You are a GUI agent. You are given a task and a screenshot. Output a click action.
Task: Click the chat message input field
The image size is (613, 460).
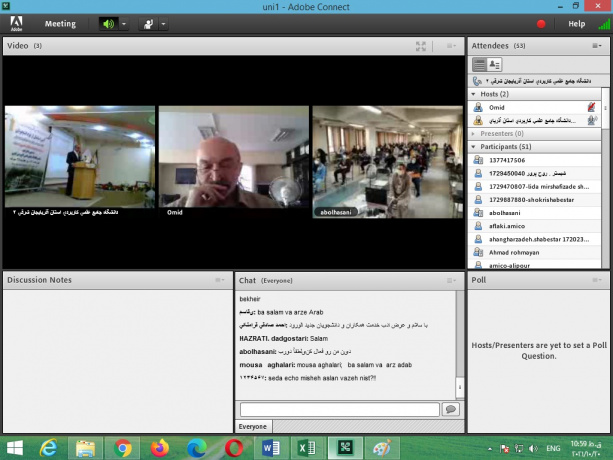[339, 409]
